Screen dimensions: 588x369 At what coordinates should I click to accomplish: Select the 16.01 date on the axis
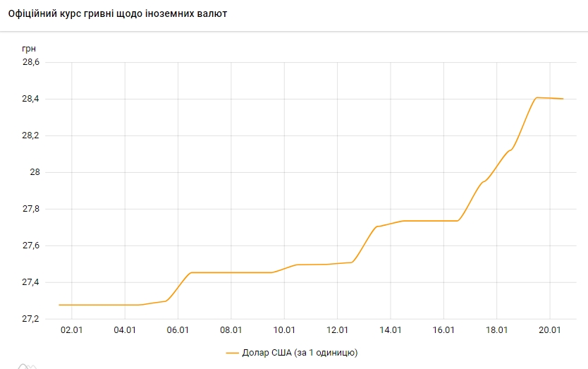pyautogui.click(x=443, y=329)
